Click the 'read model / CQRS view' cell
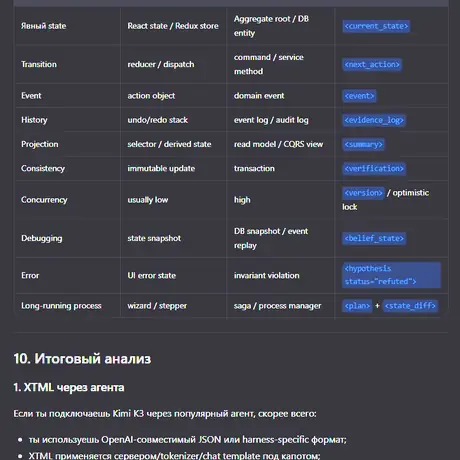 (x=278, y=144)
